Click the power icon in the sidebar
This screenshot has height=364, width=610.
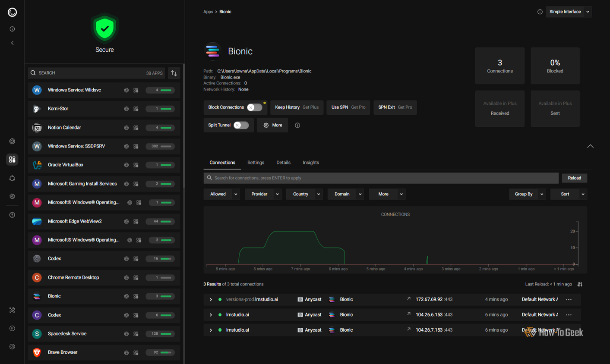click(x=12, y=346)
